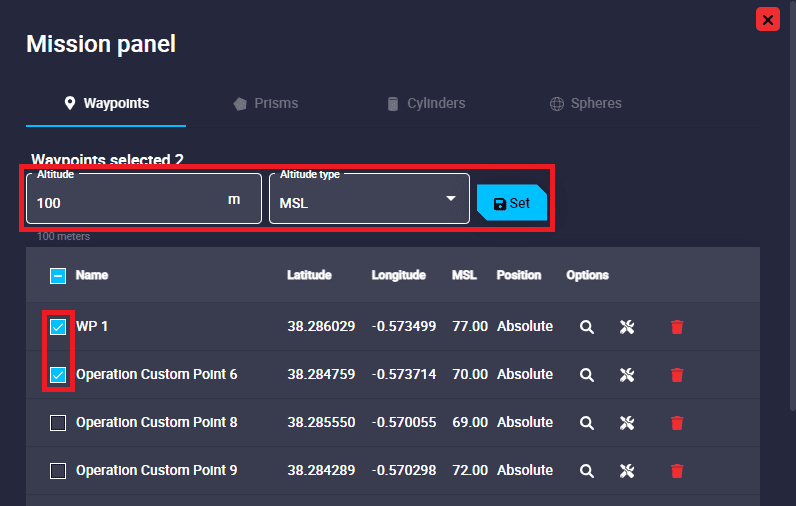Zoom to Operation Custom Point 6

[x=587, y=375]
